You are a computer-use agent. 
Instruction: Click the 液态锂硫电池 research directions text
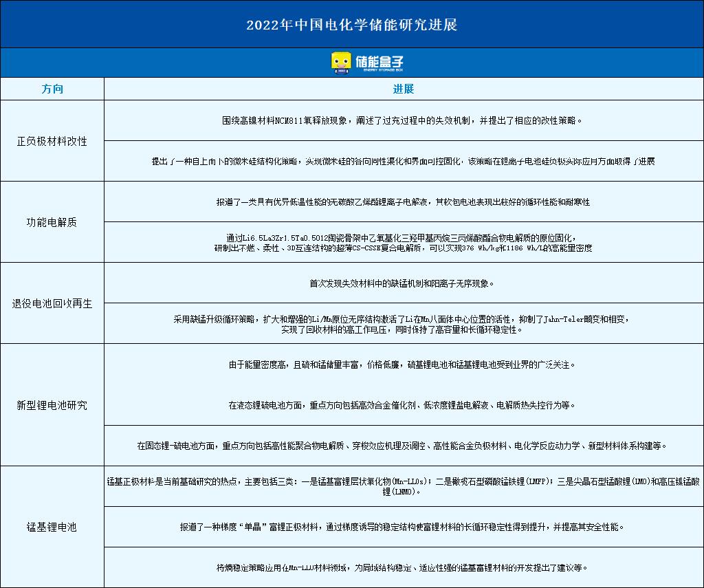(x=403, y=405)
